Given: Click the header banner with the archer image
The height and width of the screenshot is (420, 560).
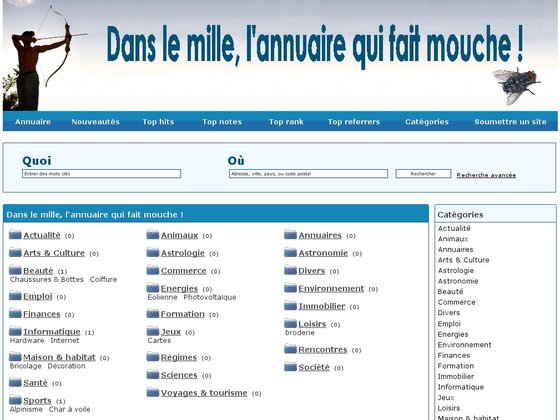Looking at the screenshot, I should [x=280, y=55].
